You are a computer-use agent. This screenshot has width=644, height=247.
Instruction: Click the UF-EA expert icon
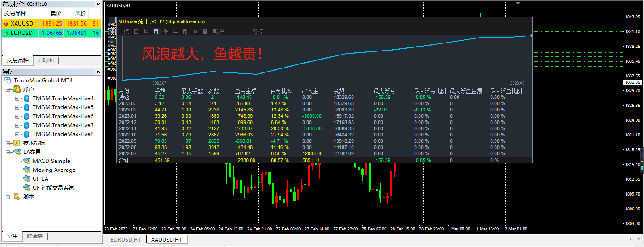tap(26, 179)
